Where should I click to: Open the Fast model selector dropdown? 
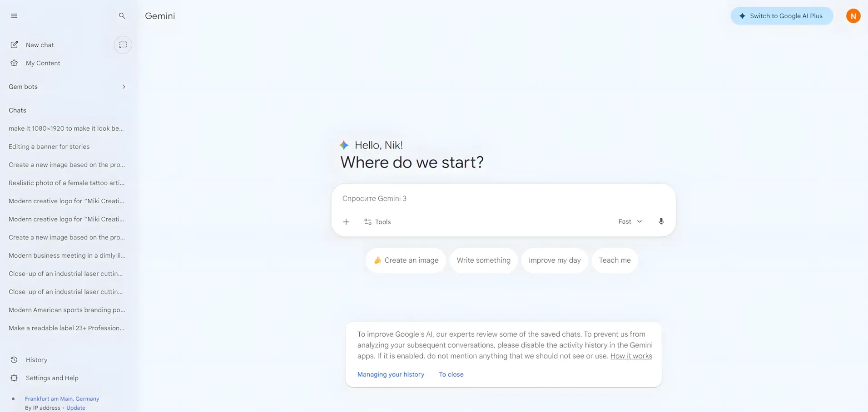point(630,221)
